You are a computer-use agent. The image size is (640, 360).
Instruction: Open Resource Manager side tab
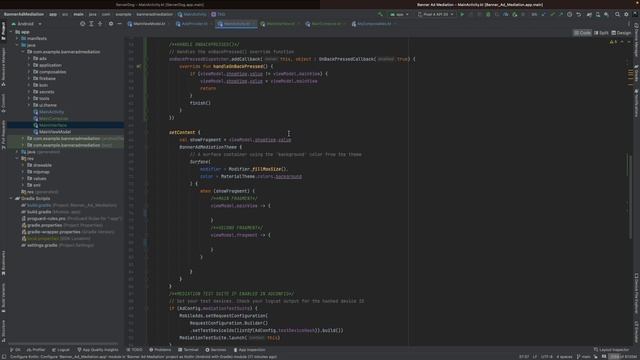coord(3,66)
